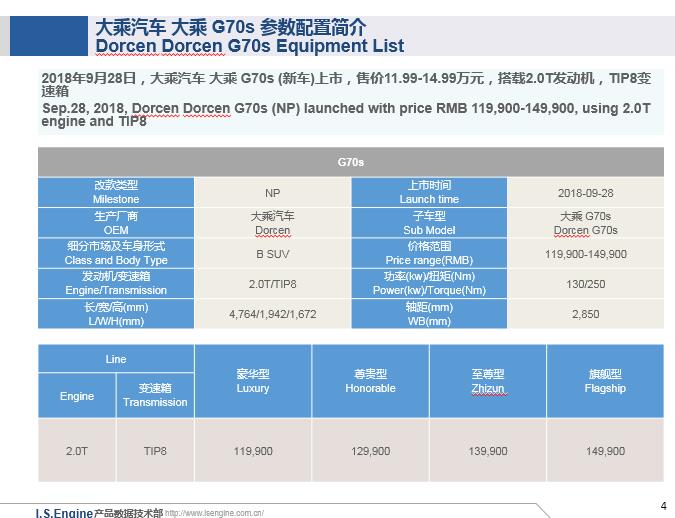
Task: Click the 'L/W/H(mm)' label cell
Action: [x=116, y=314]
